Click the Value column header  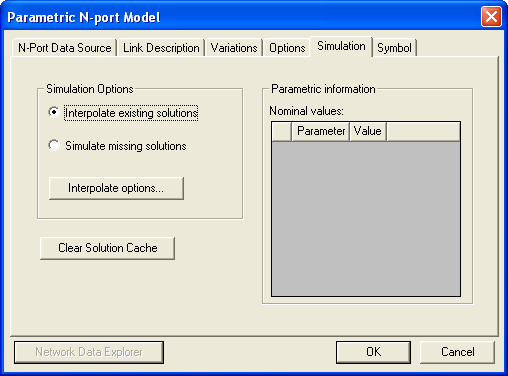click(368, 131)
